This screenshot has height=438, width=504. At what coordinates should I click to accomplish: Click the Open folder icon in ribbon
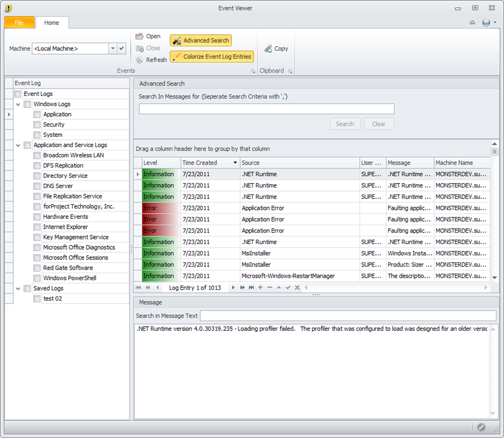pyautogui.click(x=139, y=36)
